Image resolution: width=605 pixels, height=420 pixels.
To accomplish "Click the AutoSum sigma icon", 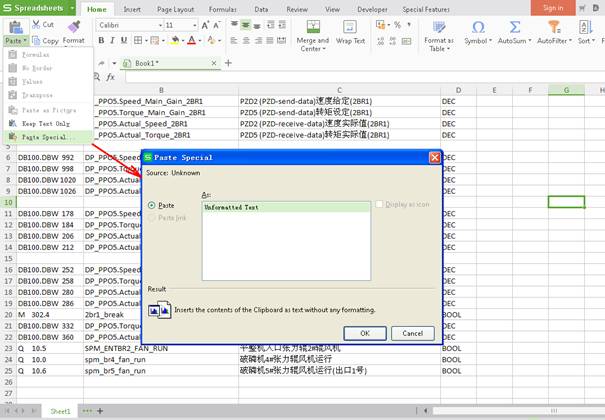I will coord(512,26).
